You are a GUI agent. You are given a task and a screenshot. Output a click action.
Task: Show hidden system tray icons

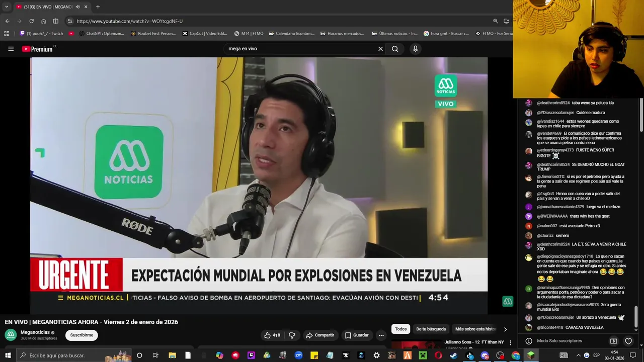point(578,355)
